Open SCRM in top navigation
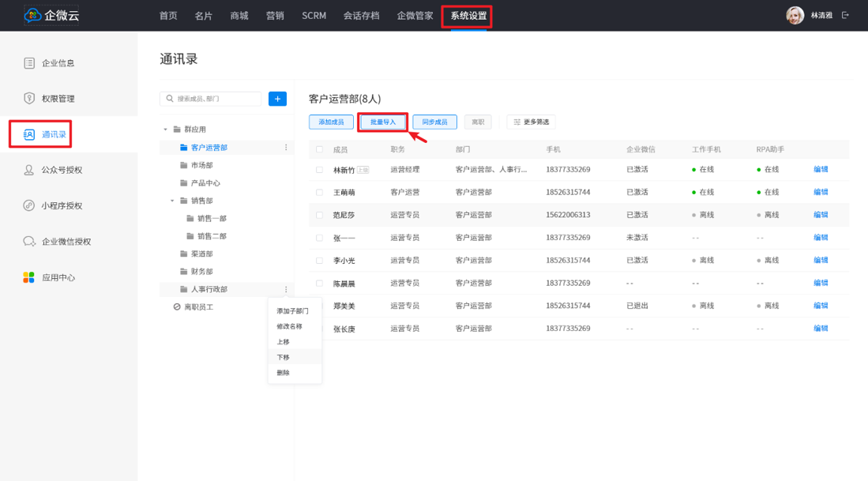The image size is (868, 481). coord(314,16)
